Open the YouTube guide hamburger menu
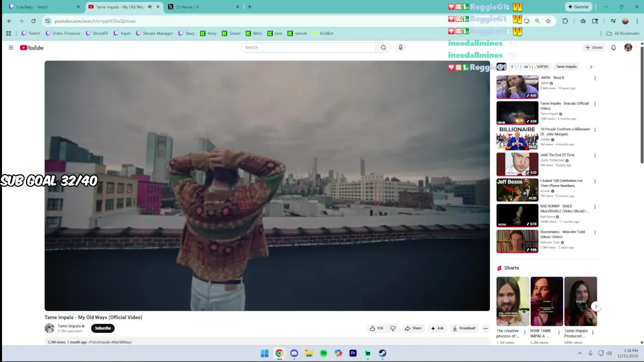The image size is (644, 362). click(x=11, y=47)
